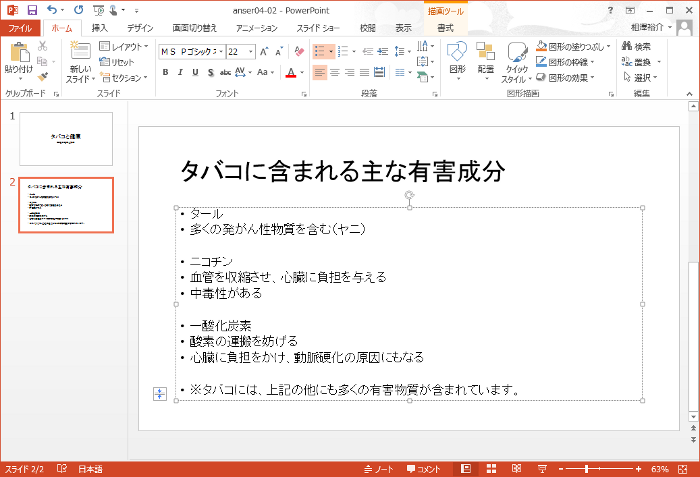Open the Arrange (配置) menu
Viewport: 700px width, 477px height.
tap(485, 62)
